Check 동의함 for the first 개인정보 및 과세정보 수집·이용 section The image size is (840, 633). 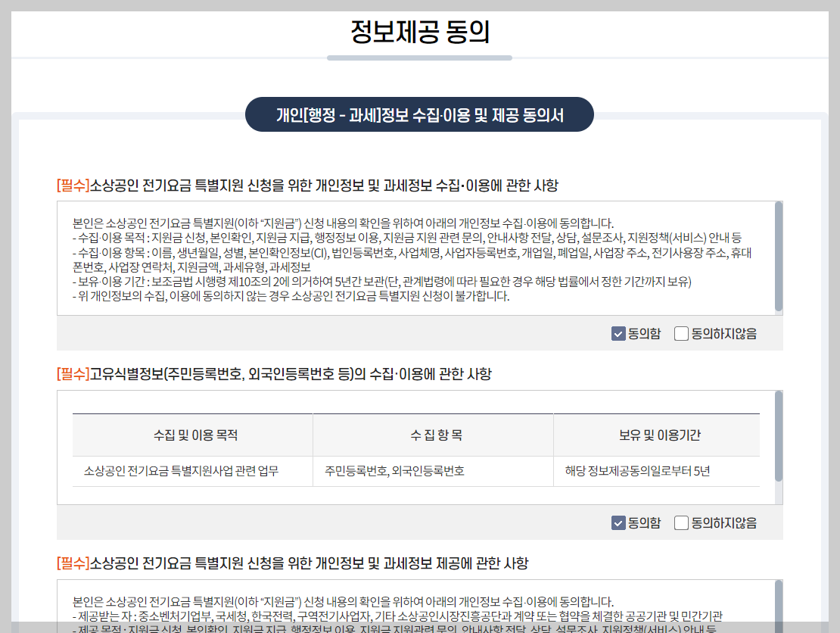618,334
